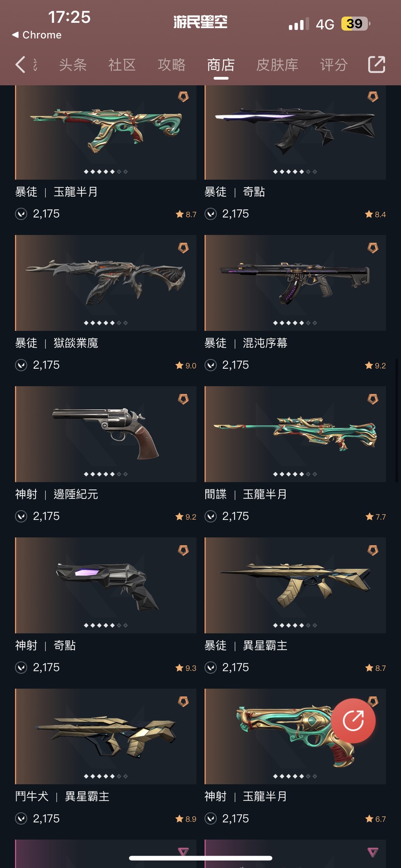
Task: Tap the star rating 9.3 for 神射 奇點
Action: 186,668
